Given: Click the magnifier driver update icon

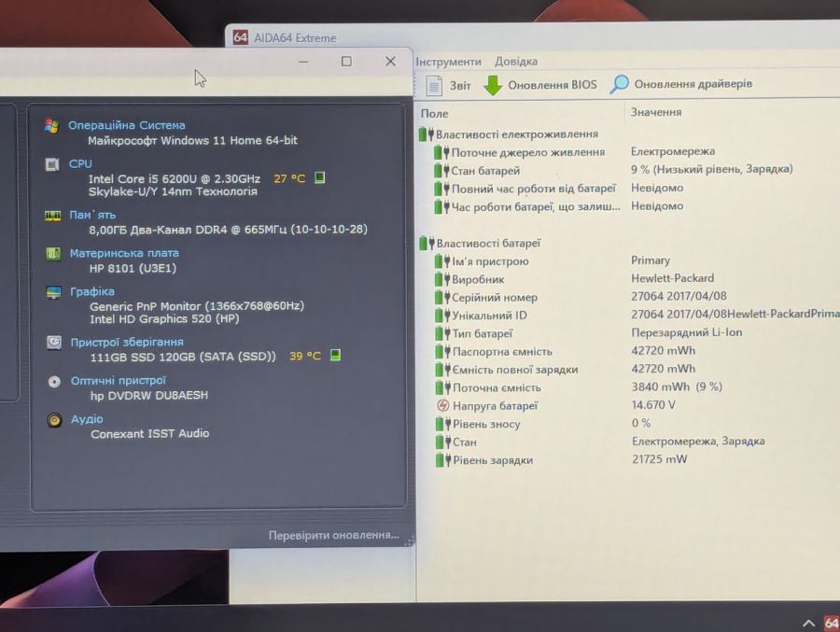Looking at the screenshot, I should (x=620, y=84).
